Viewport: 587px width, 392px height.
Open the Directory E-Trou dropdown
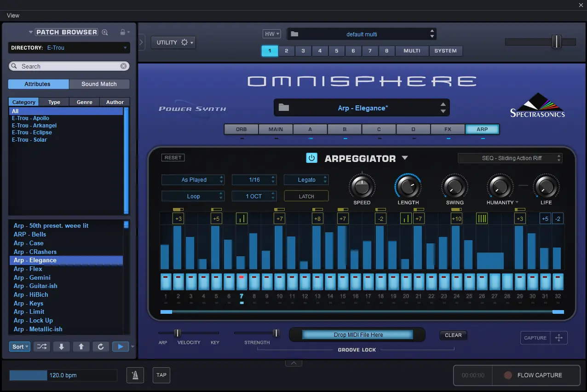[69, 48]
